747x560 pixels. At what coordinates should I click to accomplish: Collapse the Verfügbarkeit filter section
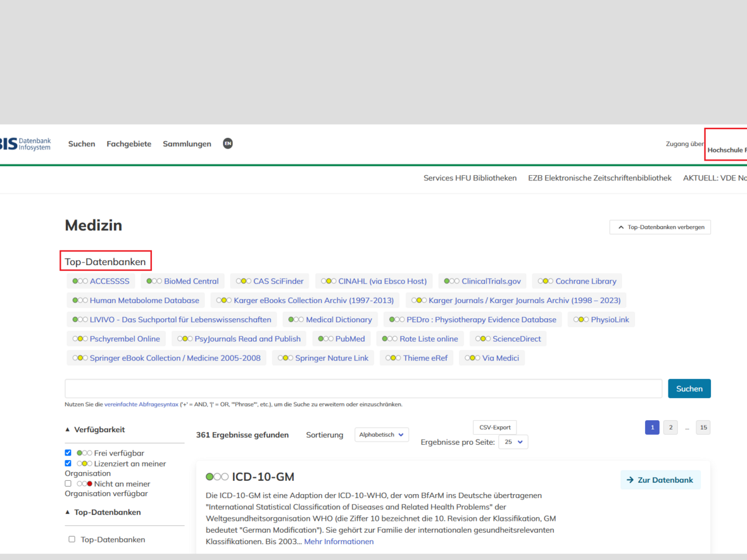[94, 430]
